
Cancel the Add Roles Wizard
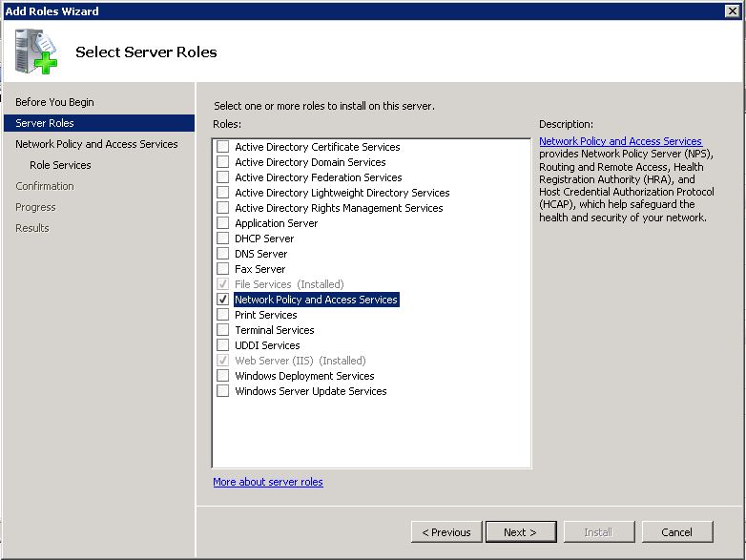[x=677, y=532]
